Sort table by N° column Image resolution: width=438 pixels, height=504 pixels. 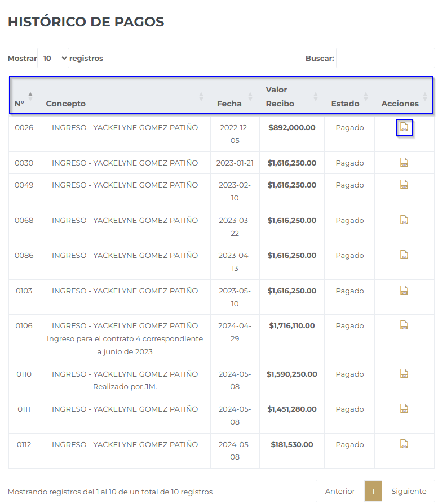point(24,97)
